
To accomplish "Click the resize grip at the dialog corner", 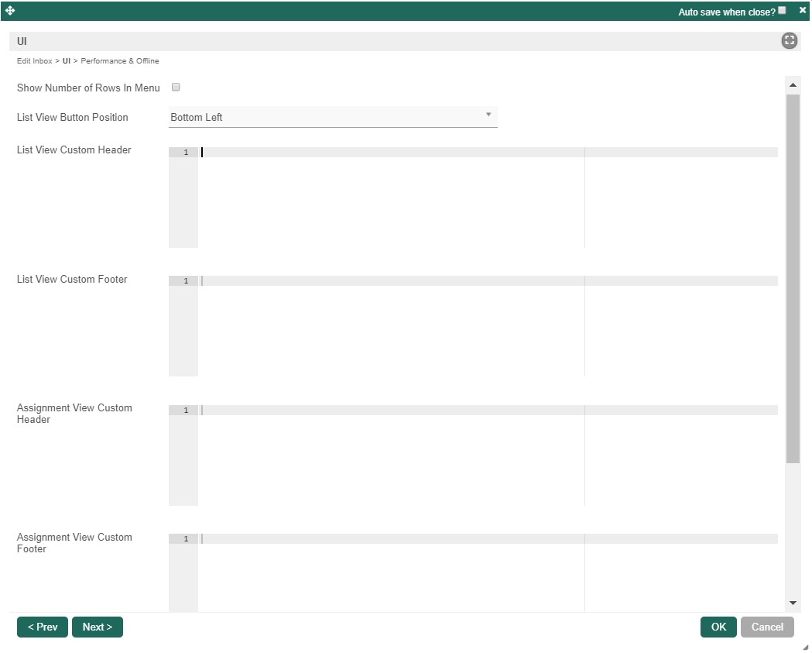I will 805,647.
